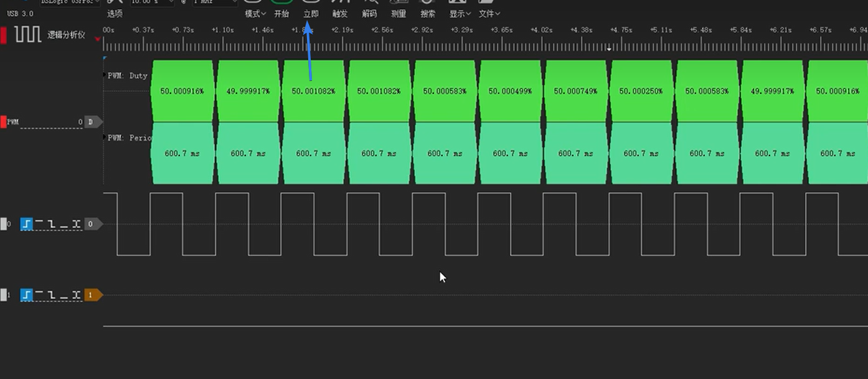Toggle rising-edge trigger on channel 1
Viewport: 868px width, 379px height.
pyautogui.click(x=27, y=295)
